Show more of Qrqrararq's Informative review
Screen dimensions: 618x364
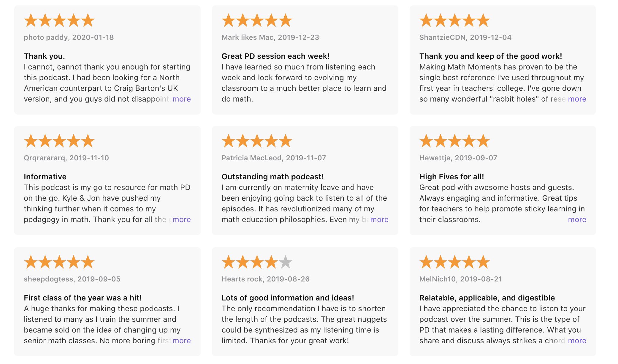[181, 219]
